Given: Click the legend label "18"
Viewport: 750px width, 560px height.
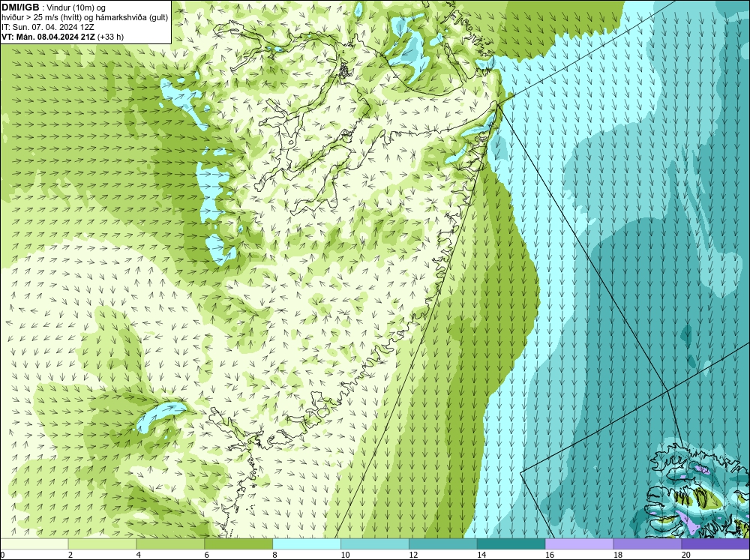Looking at the screenshot, I should 617,555.
